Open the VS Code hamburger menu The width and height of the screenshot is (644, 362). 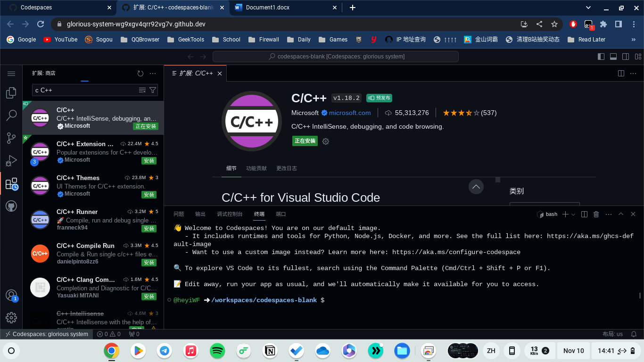pyautogui.click(x=11, y=74)
